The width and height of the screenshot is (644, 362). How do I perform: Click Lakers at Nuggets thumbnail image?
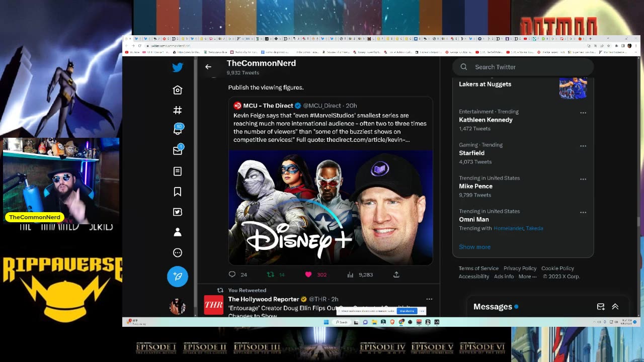tap(573, 88)
